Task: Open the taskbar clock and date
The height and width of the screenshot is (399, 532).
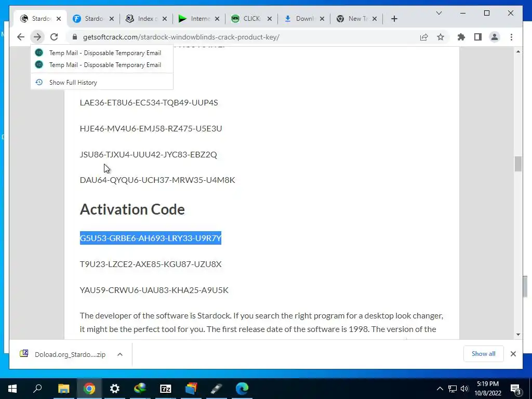Action: tap(488, 389)
